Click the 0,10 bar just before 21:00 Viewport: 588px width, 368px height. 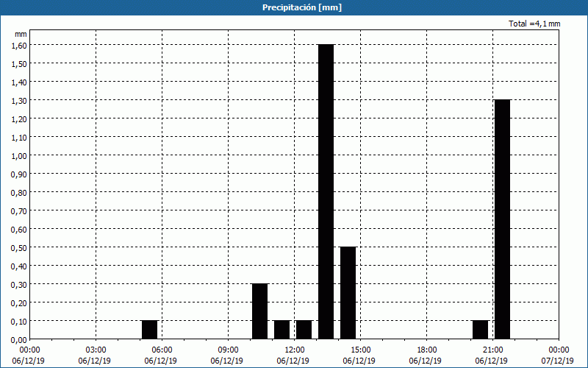481,330
